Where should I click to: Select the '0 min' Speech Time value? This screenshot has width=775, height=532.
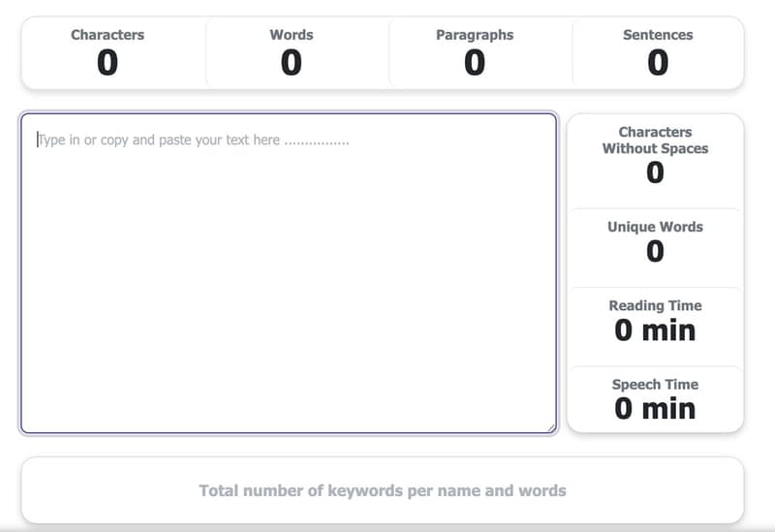[655, 409]
